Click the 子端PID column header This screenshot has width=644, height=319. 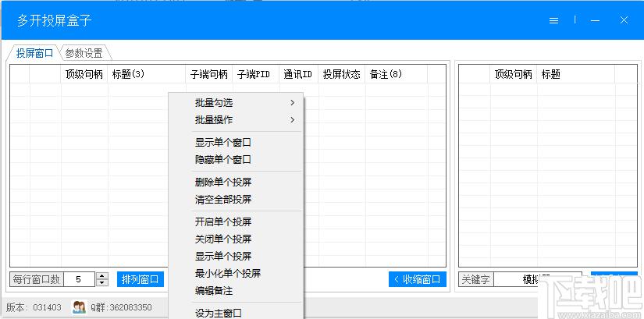[x=256, y=74]
